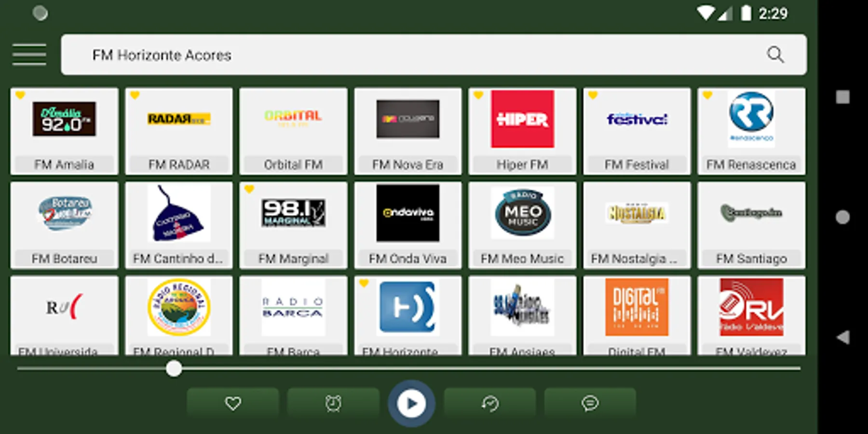Click the volume slider handle

pyautogui.click(x=174, y=369)
